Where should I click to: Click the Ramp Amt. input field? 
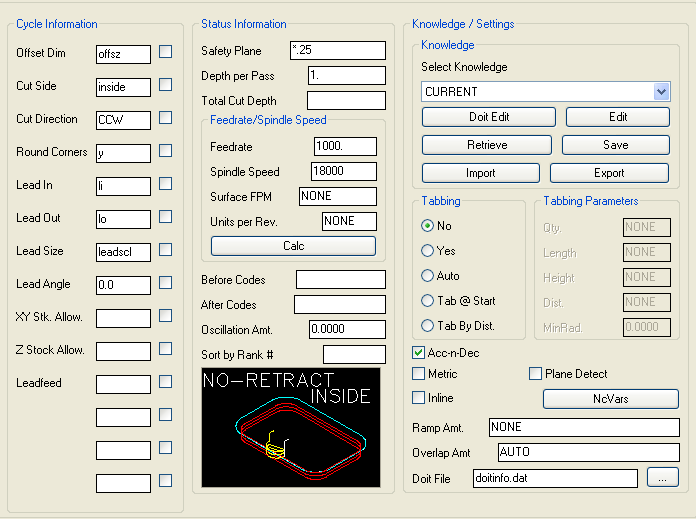pyautogui.click(x=584, y=427)
